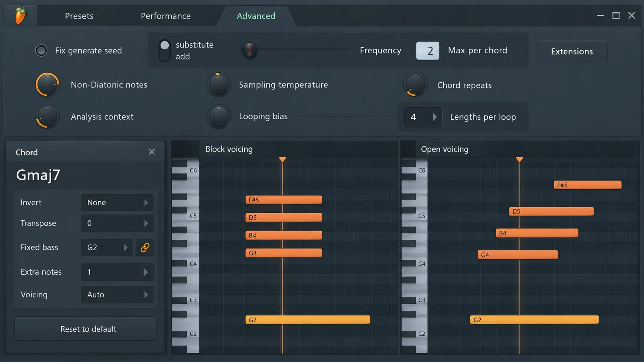The width and height of the screenshot is (644, 362).
Task: Click the Reset to default button
Action: pyautogui.click(x=86, y=329)
